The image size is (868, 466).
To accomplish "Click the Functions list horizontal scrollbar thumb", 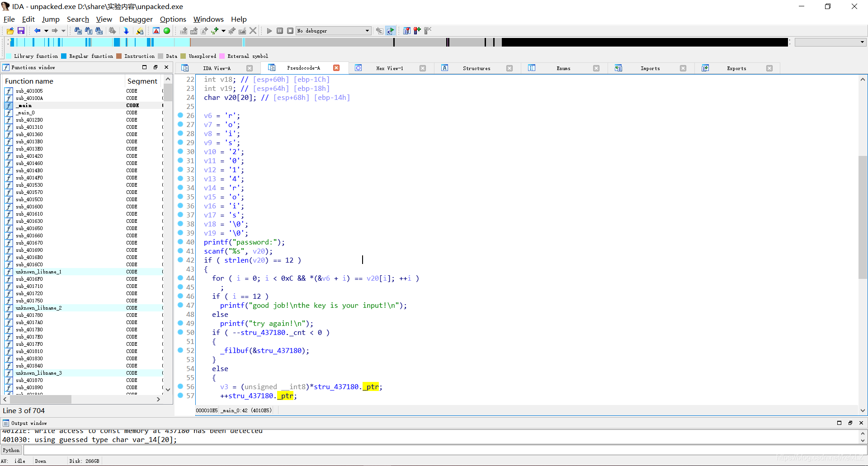I will (x=41, y=399).
